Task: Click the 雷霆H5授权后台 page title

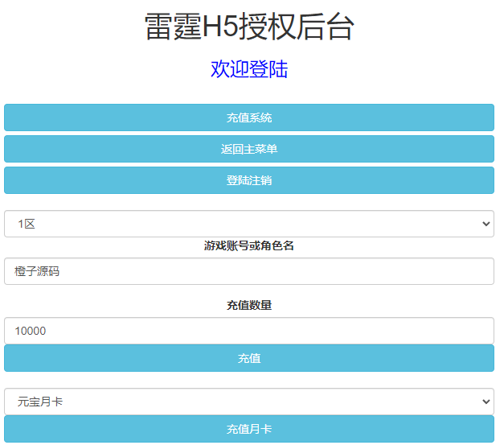Action: 249,27
